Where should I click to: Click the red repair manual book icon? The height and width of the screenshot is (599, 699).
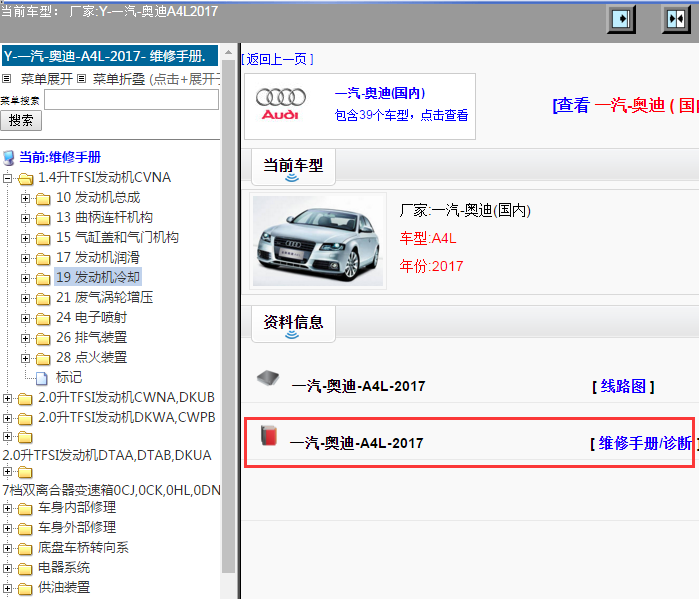point(269,435)
